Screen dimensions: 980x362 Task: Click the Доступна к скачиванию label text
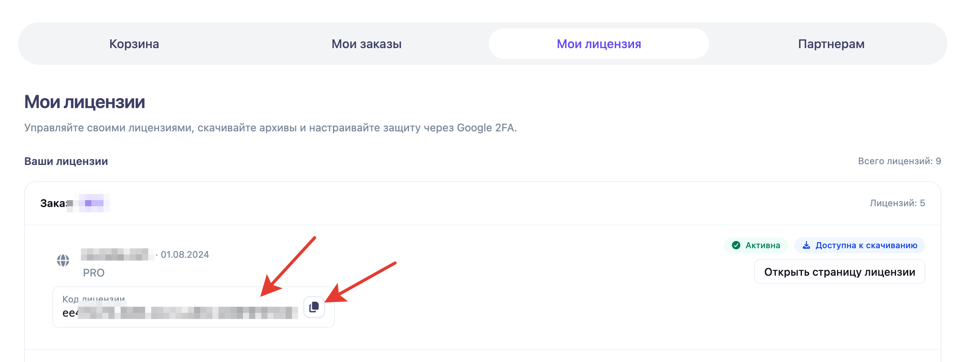tap(866, 245)
